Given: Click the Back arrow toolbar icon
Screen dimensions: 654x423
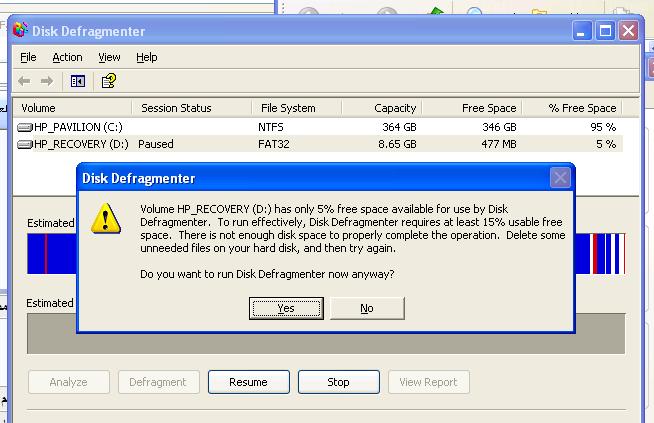Looking at the screenshot, I should (24, 81).
